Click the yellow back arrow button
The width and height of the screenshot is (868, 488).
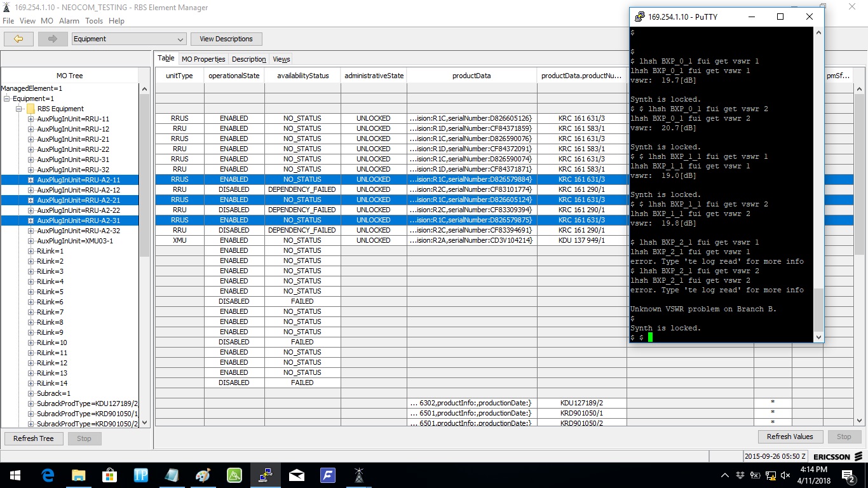click(18, 39)
